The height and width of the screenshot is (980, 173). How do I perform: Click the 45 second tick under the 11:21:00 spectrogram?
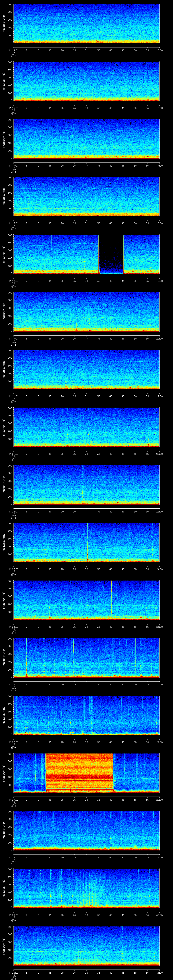click(x=123, y=454)
